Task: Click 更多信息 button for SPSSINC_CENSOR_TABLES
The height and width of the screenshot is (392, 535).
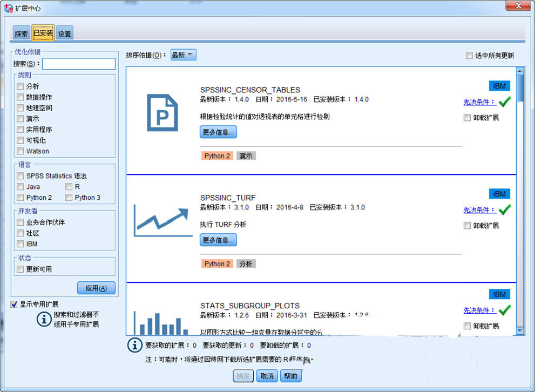Action: pos(218,132)
